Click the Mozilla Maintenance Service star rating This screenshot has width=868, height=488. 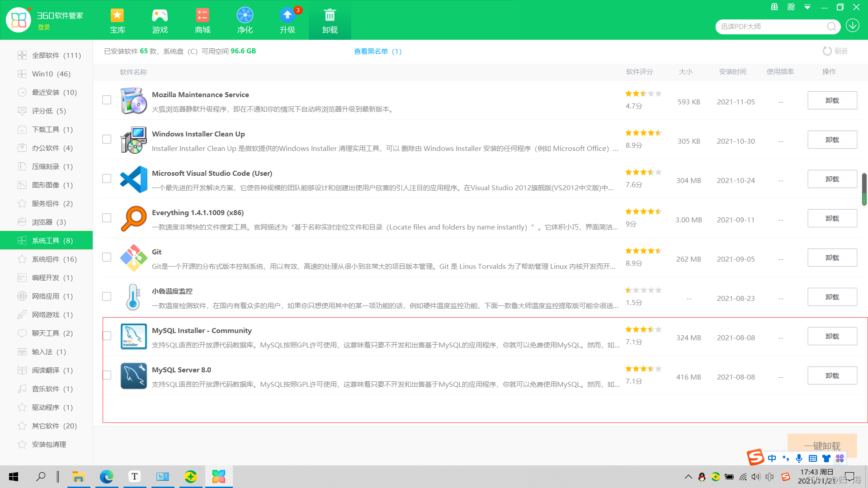pos(643,94)
